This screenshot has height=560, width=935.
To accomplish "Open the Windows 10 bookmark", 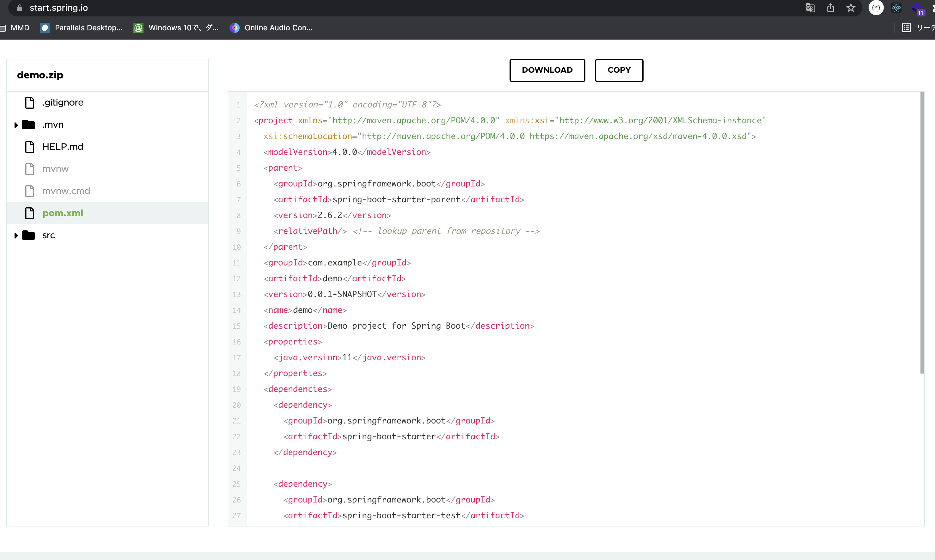I will point(175,27).
